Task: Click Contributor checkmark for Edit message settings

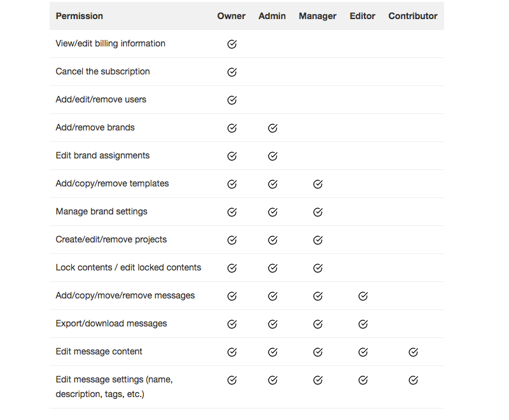Action: pyautogui.click(x=413, y=380)
